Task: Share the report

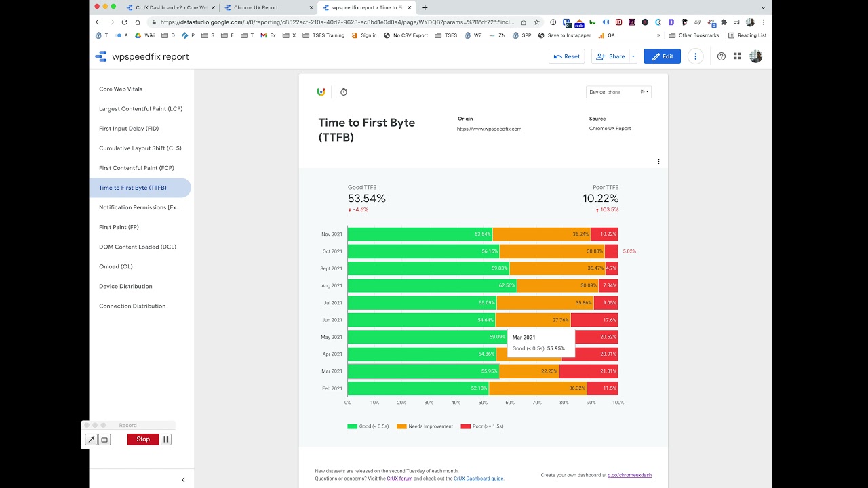Action: coord(610,56)
